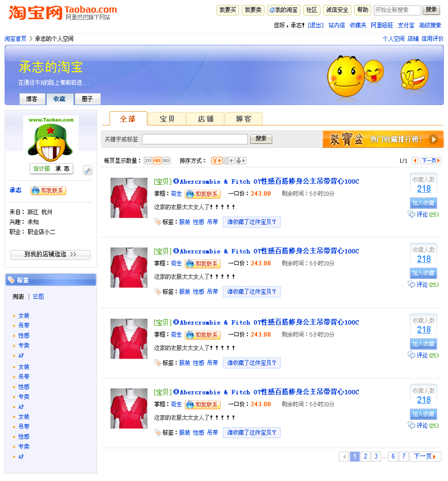Click the 和我联系 badge in the last listing

(203, 405)
